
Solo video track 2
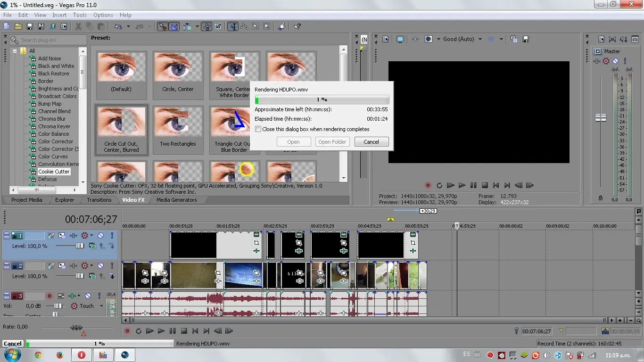coord(112,266)
